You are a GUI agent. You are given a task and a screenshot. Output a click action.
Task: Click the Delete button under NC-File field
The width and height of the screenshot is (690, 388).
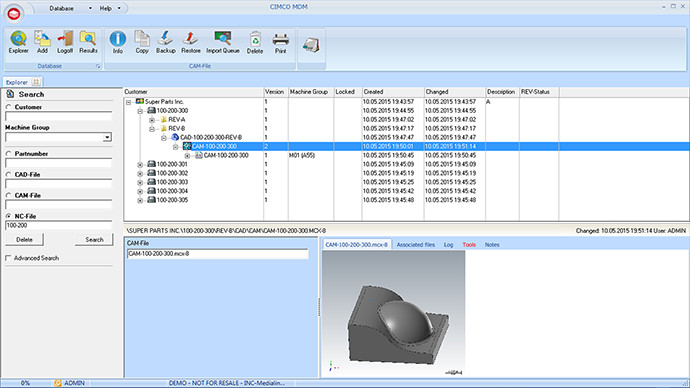pos(24,240)
